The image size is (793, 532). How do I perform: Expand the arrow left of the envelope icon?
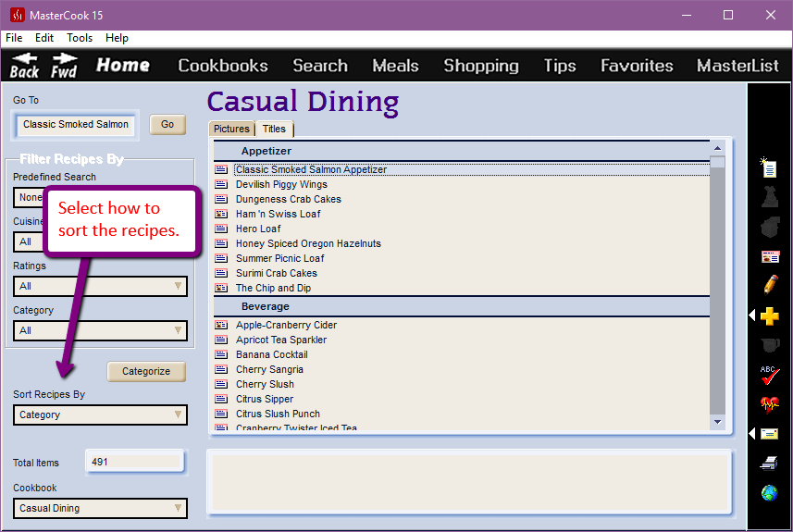752,433
